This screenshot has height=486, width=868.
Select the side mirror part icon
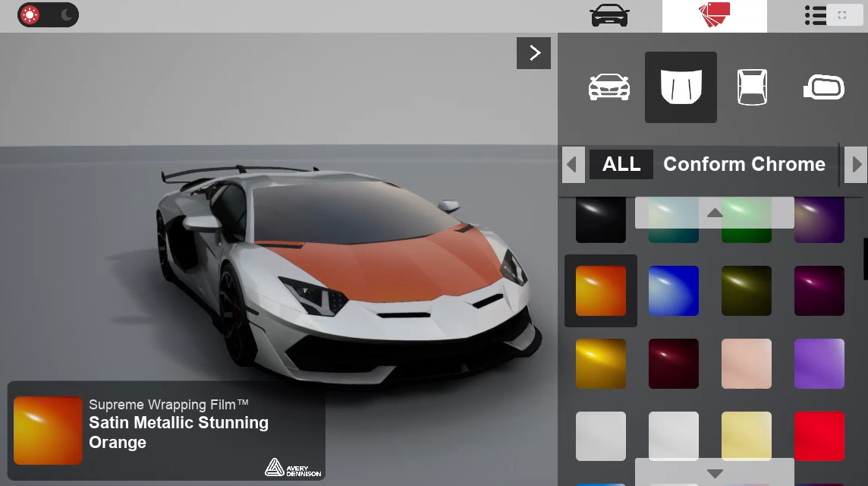point(824,87)
